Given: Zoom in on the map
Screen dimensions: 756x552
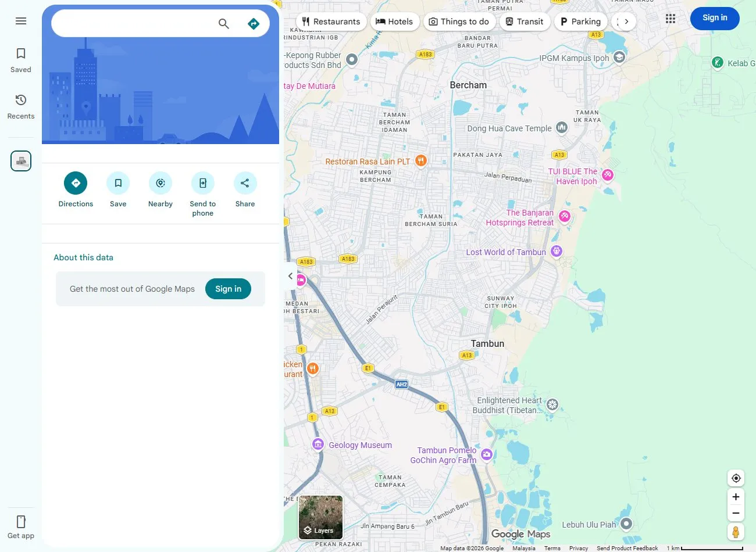Looking at the screenshot, I should (736, 497).
